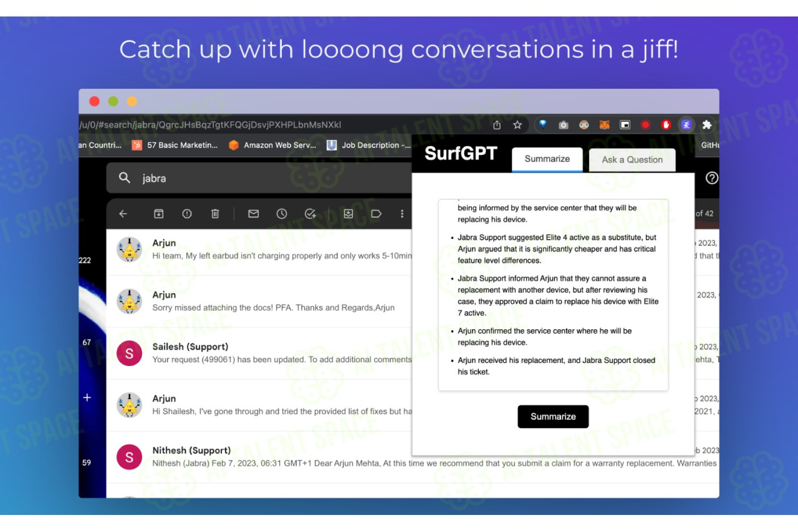Viewport: 798px width, 532px height.
Task: Click the red record extension icon
Action: [x=645, y=125]
